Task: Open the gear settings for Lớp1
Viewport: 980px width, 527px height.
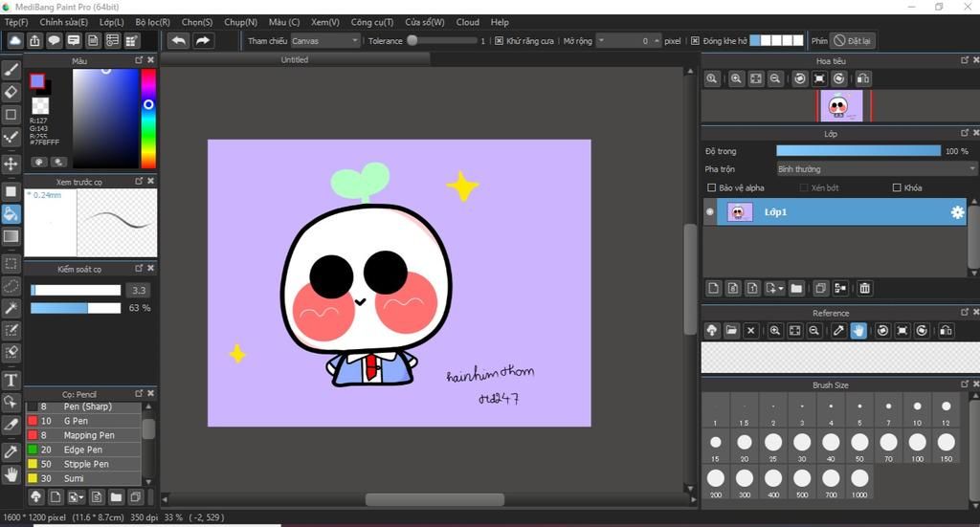Action: click(957, 212)
